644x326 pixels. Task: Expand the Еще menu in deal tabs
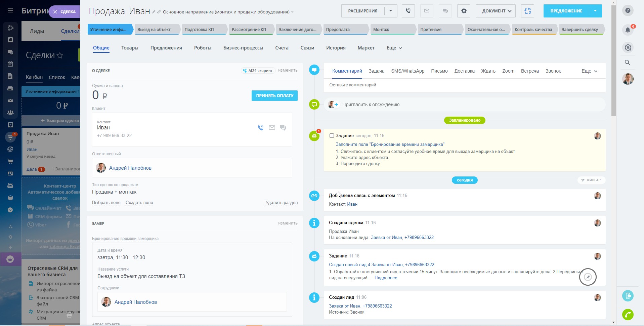point(394,48)
